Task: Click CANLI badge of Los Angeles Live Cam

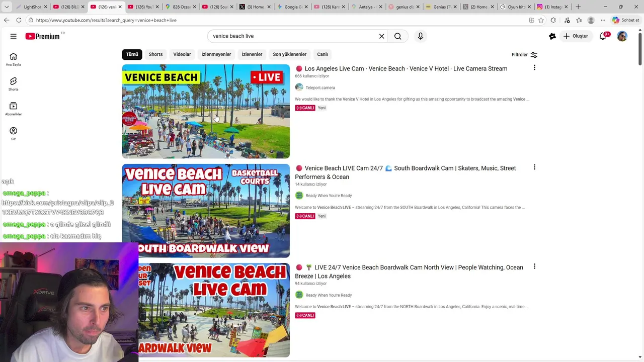Action: tap(305, 108)
